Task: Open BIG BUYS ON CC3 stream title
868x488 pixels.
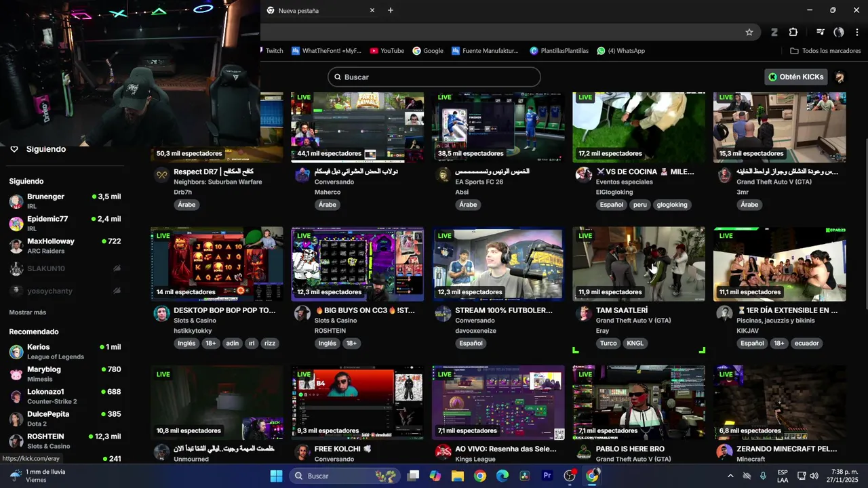Action: 365,310
